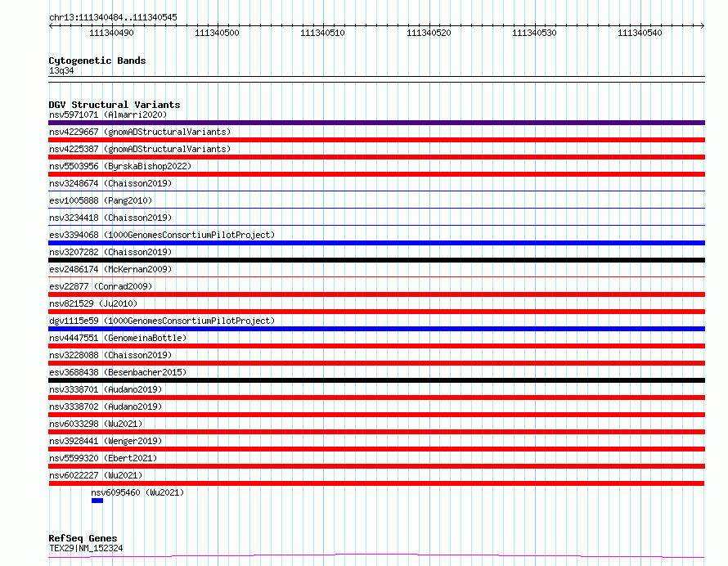The width and height of the screenshot is (728, 566).
Task: Click nsv3338702 (Audano2019) label
Action: point(106,407)
